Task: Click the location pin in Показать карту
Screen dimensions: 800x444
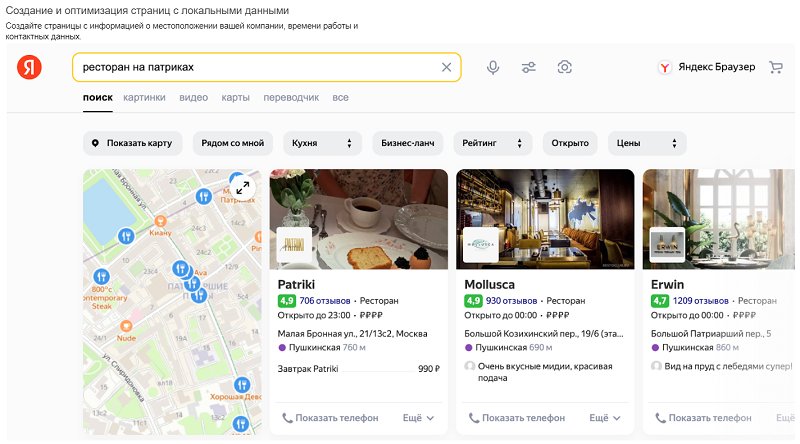Action: [95, 143]
